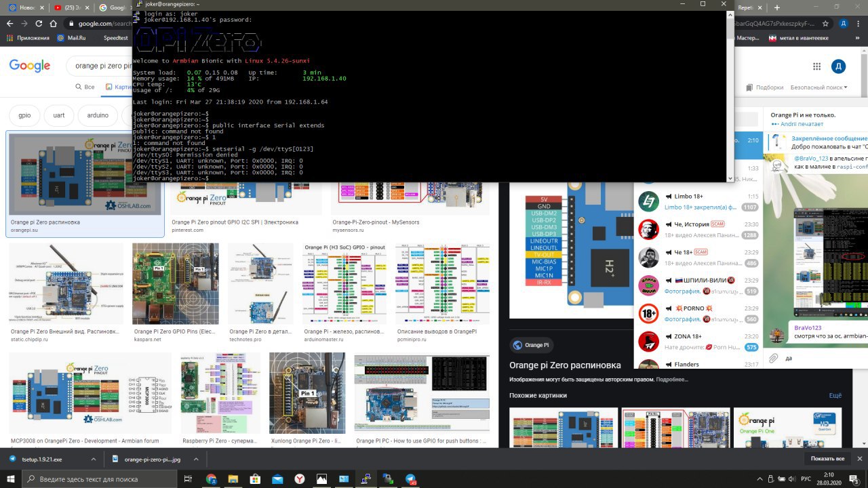Open Chrome from taskbar
This screenshot has height=488, width=868.
point(211,479)
